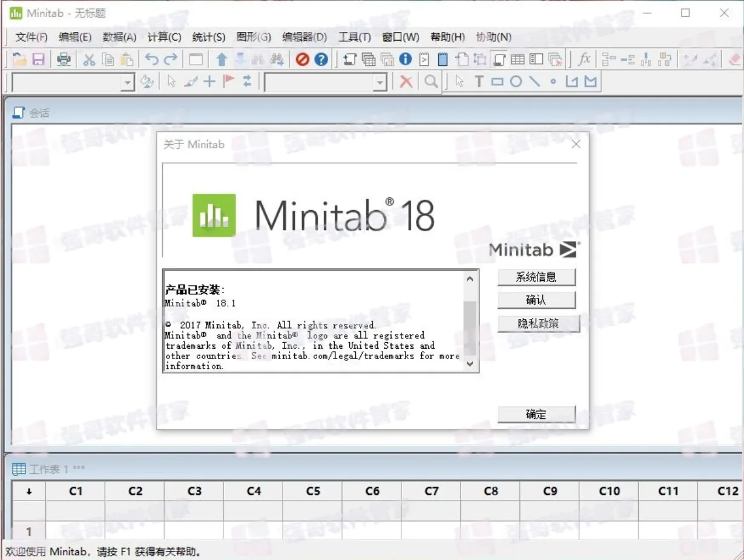
Task: Show the session window toolbar toggle
Action: point(499,59)
